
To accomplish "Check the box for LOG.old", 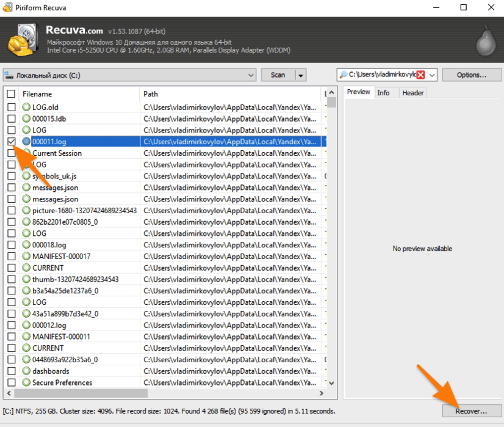I will point(11,107).
